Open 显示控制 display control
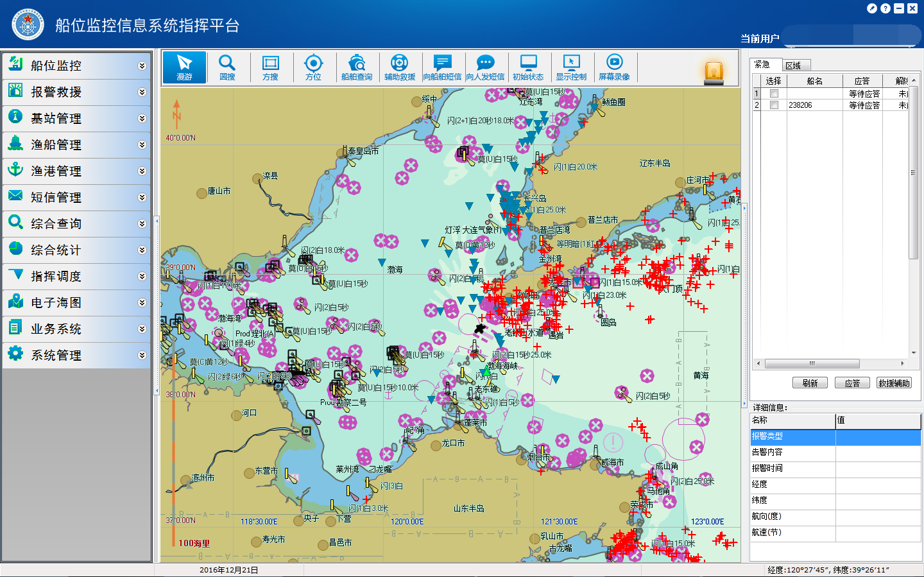924x577 pixels. click(571, 67)
